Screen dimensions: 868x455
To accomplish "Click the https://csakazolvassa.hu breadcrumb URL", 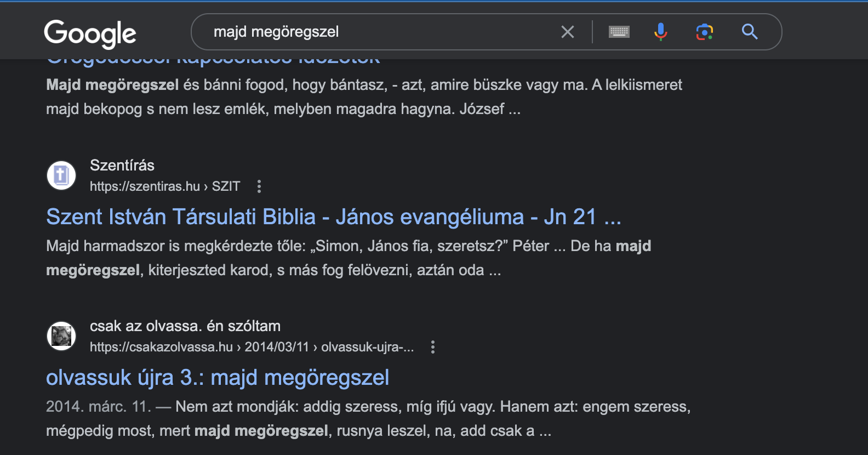I will 252,347.
